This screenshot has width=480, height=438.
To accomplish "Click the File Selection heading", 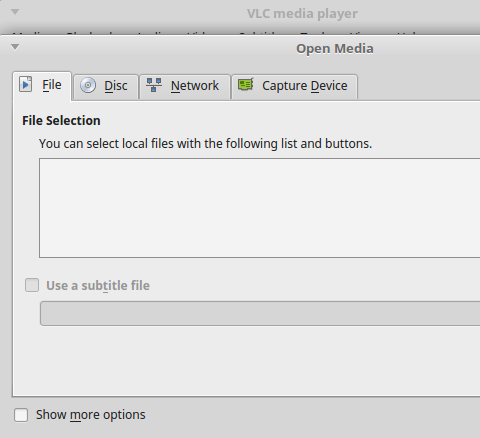I will 61,121.
